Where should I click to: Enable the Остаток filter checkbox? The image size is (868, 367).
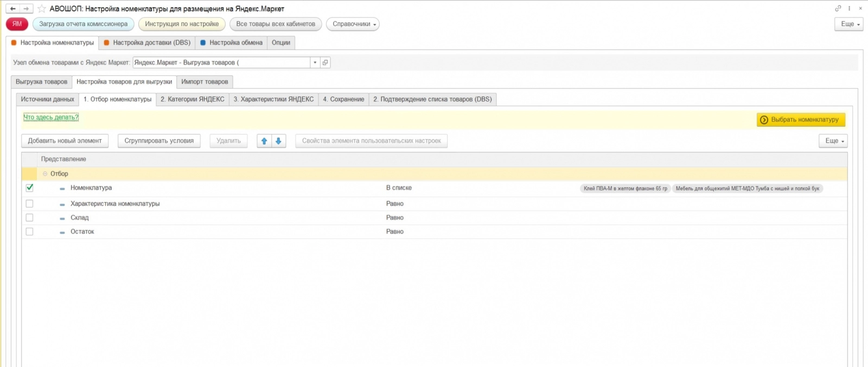[29, 231]
